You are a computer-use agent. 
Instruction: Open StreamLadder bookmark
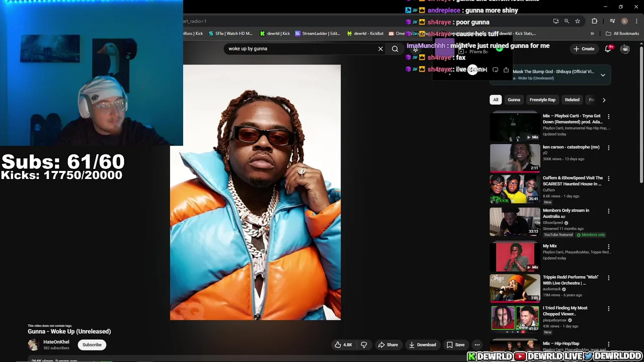(x=318, y=34)
